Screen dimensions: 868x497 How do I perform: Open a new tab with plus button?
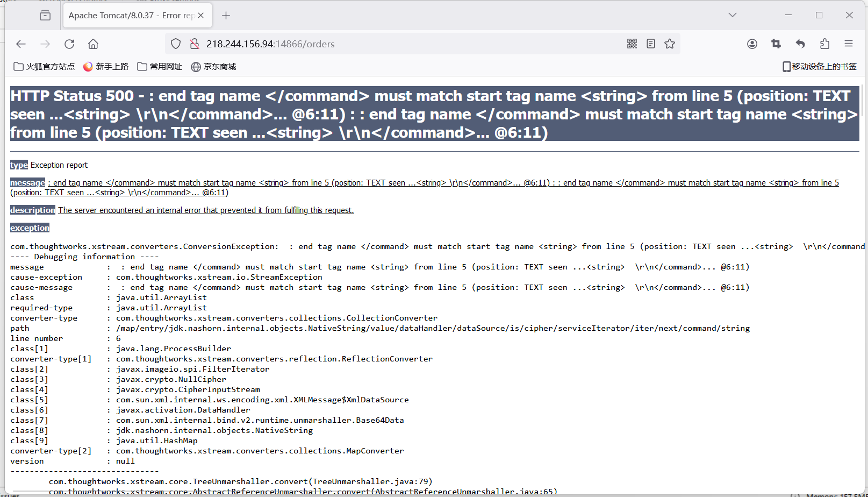pos(226,16)
